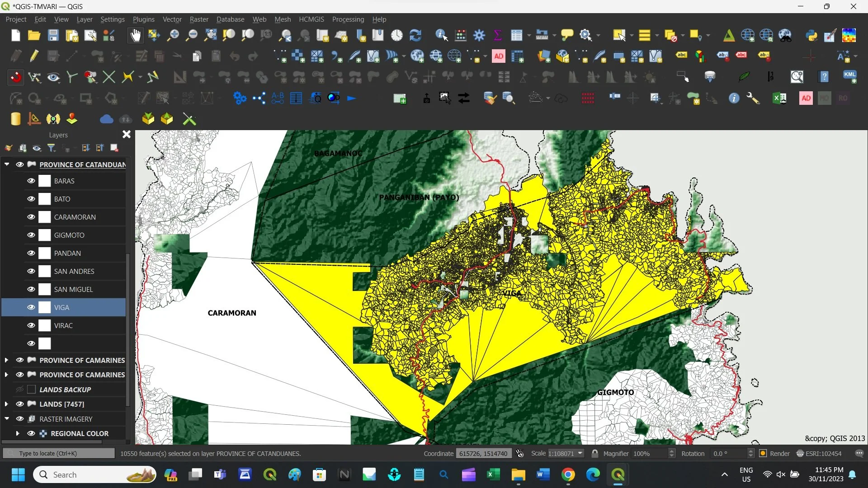Expand the LANDS [7457] group
This screenshot has width=868, height=488.
(x=6, y=404)
